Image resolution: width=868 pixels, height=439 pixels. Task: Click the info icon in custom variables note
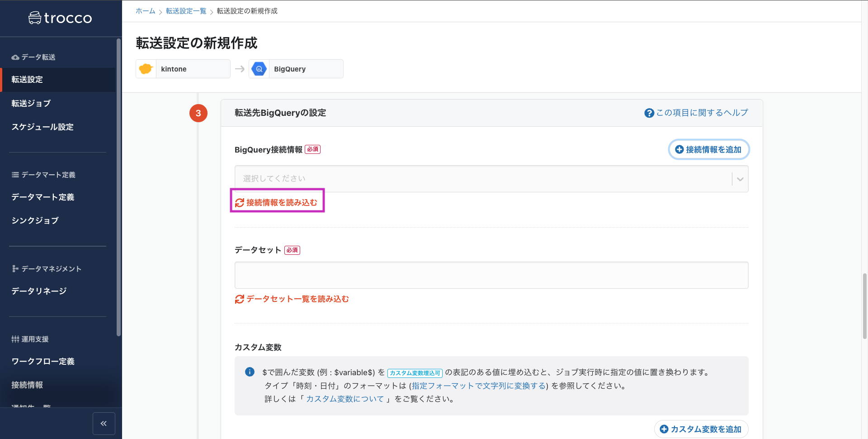coord(250,372)
